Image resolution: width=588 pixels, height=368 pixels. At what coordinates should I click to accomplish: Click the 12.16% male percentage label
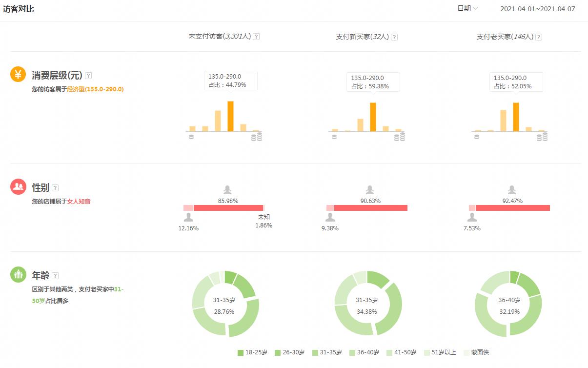[188, 228]
